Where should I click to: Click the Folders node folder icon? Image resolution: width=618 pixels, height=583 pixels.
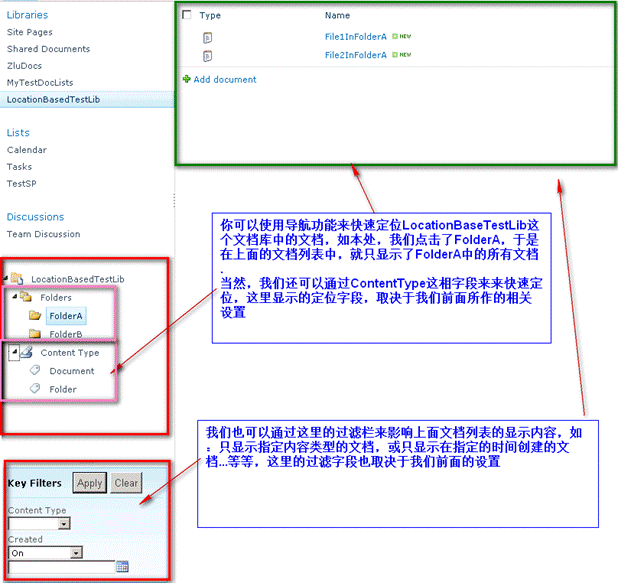pyautogui.click(x=26, y=296)
